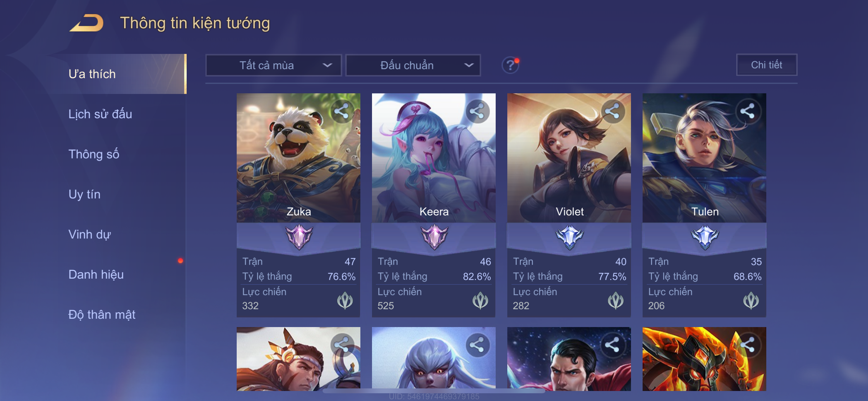Click Tulen's Lực chiến emblem icon
868x401 pixels.
pos(751,300)
